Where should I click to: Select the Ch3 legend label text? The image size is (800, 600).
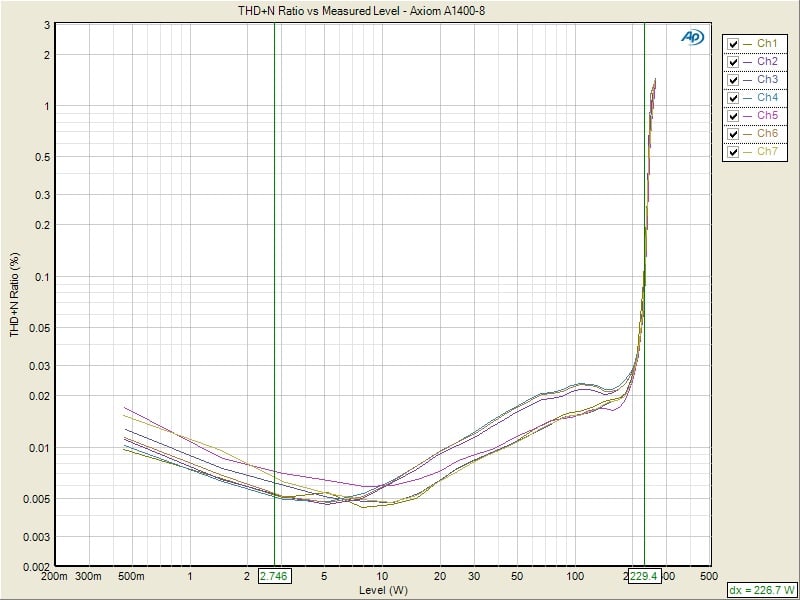767,80
